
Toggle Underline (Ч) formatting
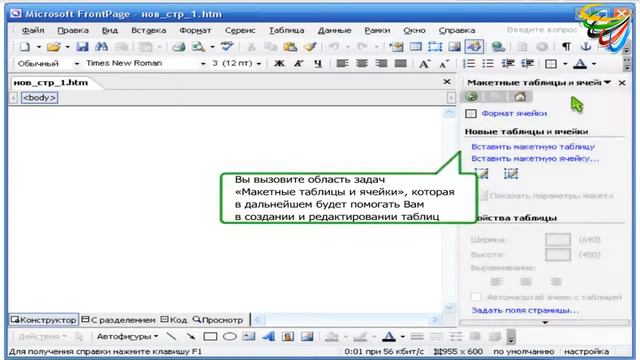[318, 64]
